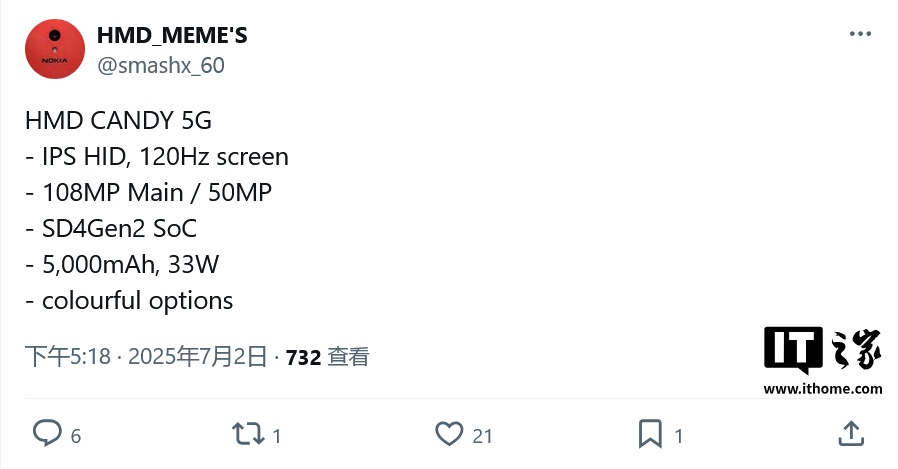
Task: Click the "HMD CANDY 5G" title line
Action: pos(118,121)
